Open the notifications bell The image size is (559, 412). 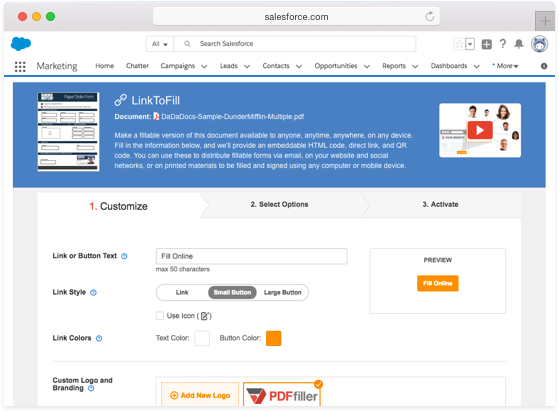coord(519,44)
